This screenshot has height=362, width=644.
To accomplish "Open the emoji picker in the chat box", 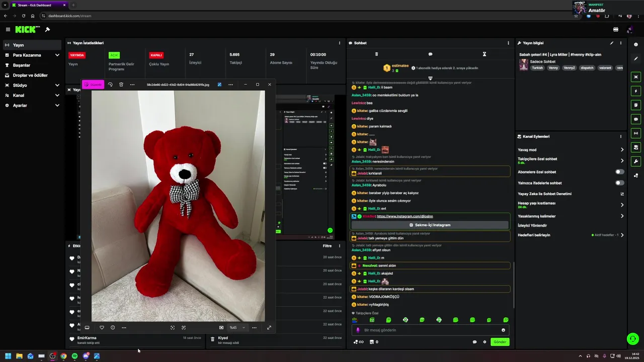I will [x=503, y=330].
